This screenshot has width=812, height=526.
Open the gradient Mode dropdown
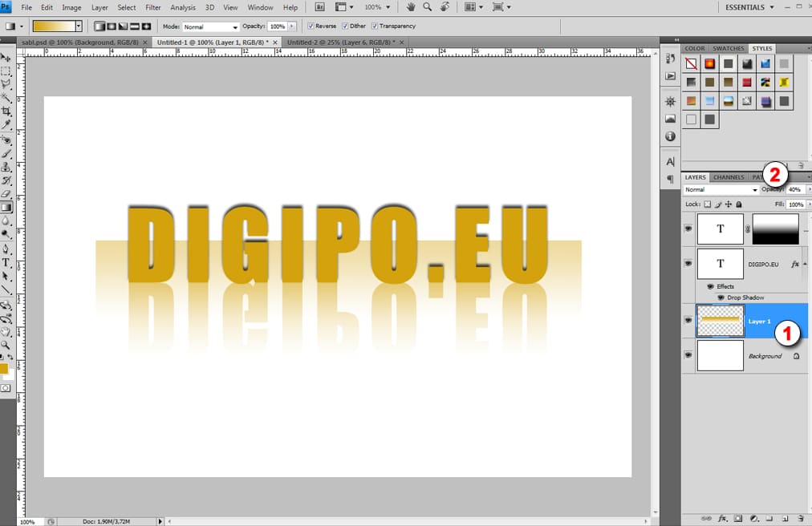212,26
